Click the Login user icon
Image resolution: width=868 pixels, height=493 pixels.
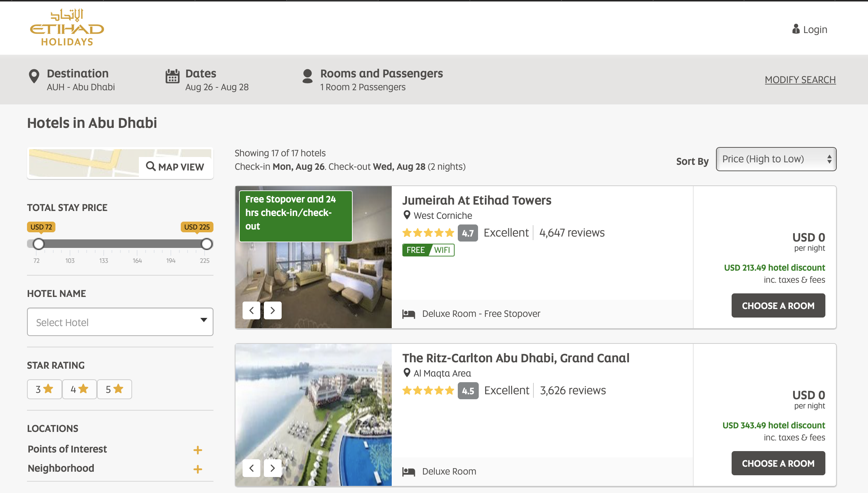[x=796, y=29]
